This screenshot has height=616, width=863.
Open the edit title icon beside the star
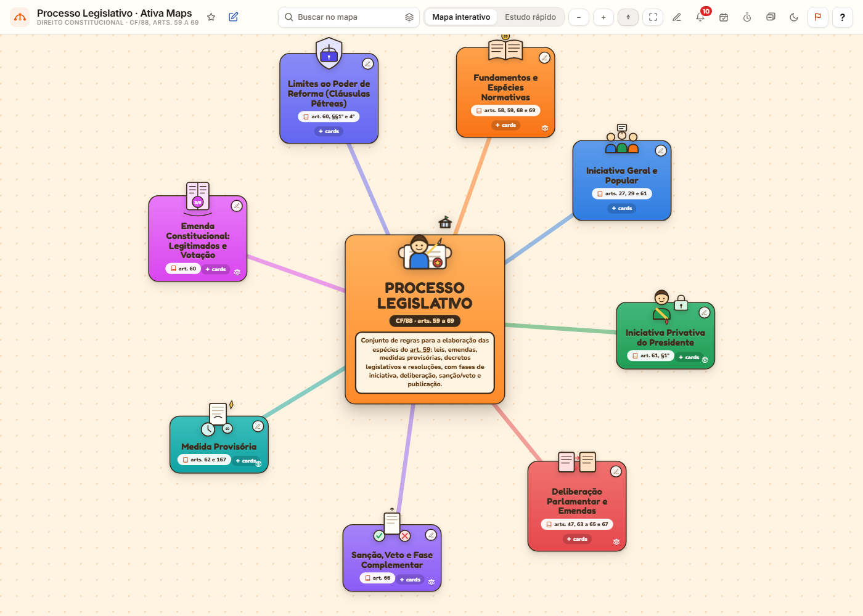coord(233,17)
